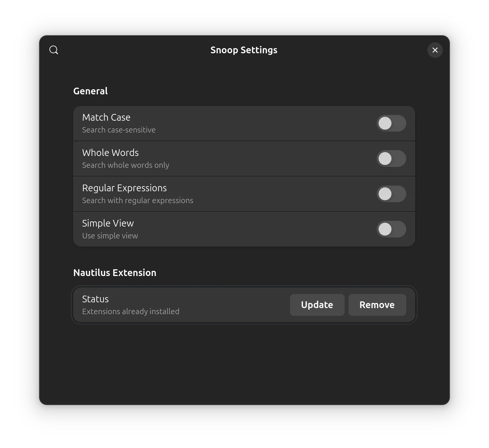Click the "Extensions already installed" status text

[131, 312]
